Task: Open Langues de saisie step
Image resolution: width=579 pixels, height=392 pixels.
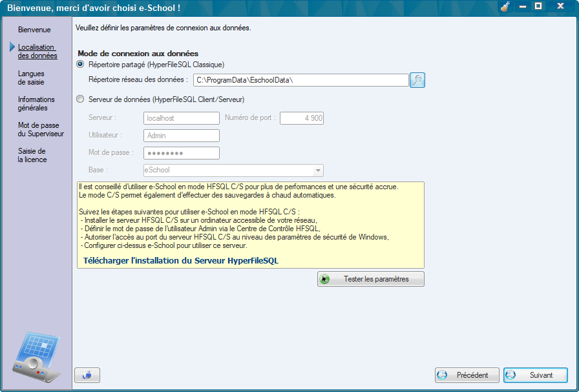Action: pyautogui.click(x=31, y=78)
